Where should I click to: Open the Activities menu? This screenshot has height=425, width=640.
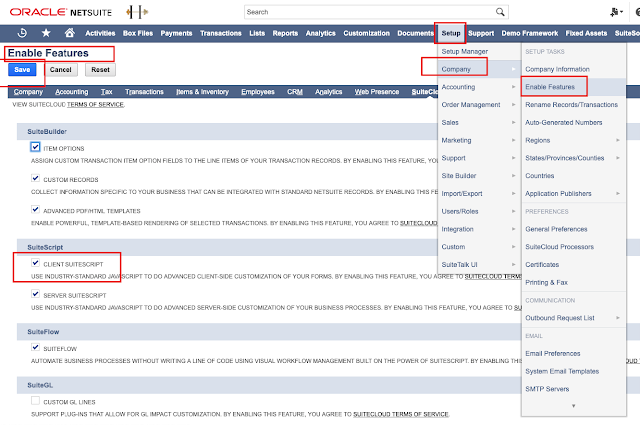click(x=100, y=33)
